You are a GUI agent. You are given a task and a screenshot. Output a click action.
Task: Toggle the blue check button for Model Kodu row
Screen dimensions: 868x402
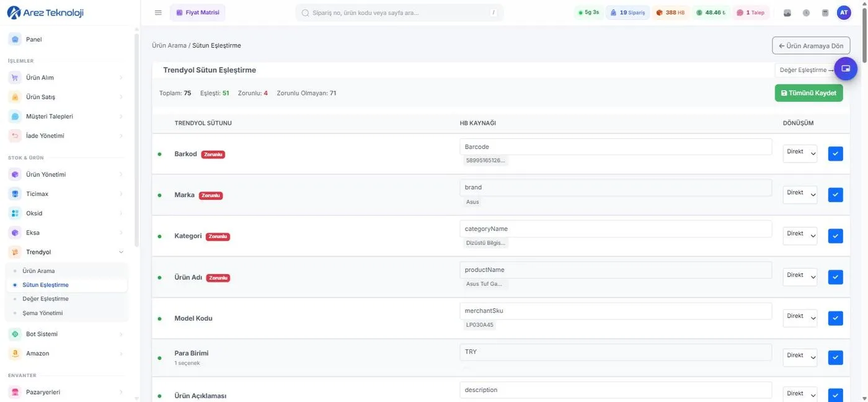pos(835,318)
